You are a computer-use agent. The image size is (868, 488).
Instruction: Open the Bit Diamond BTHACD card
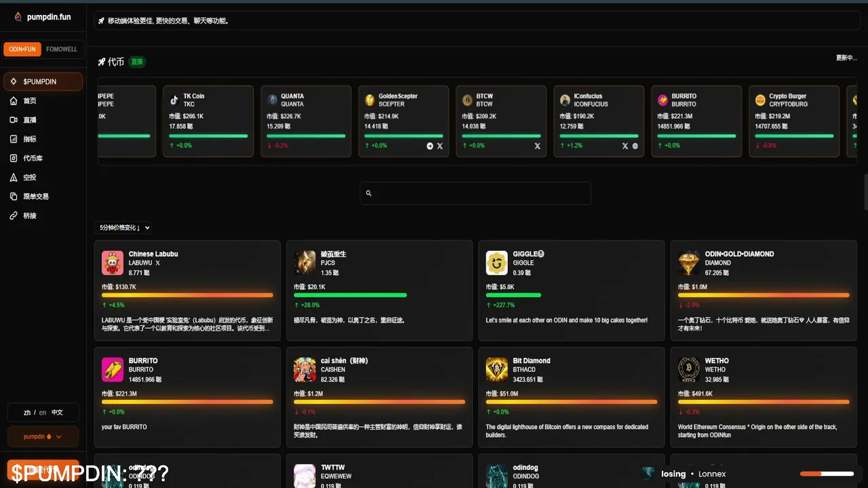click(x=572, y=397)
